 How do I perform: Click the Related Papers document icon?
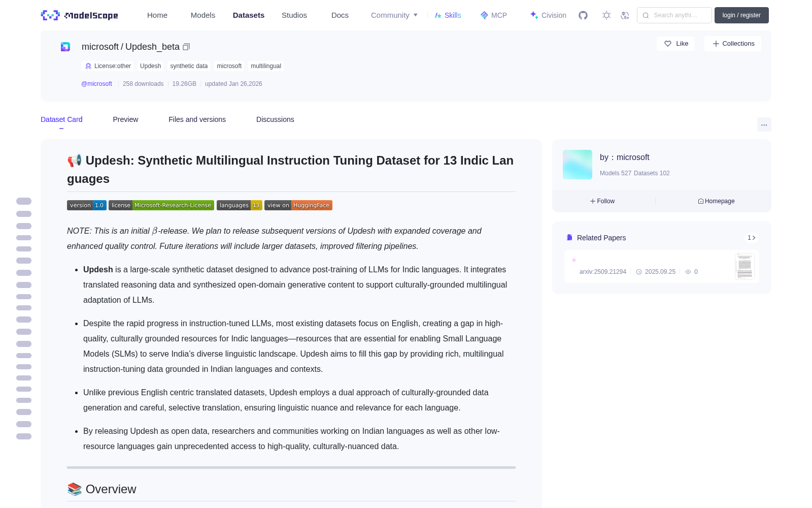tap(569, 237)
